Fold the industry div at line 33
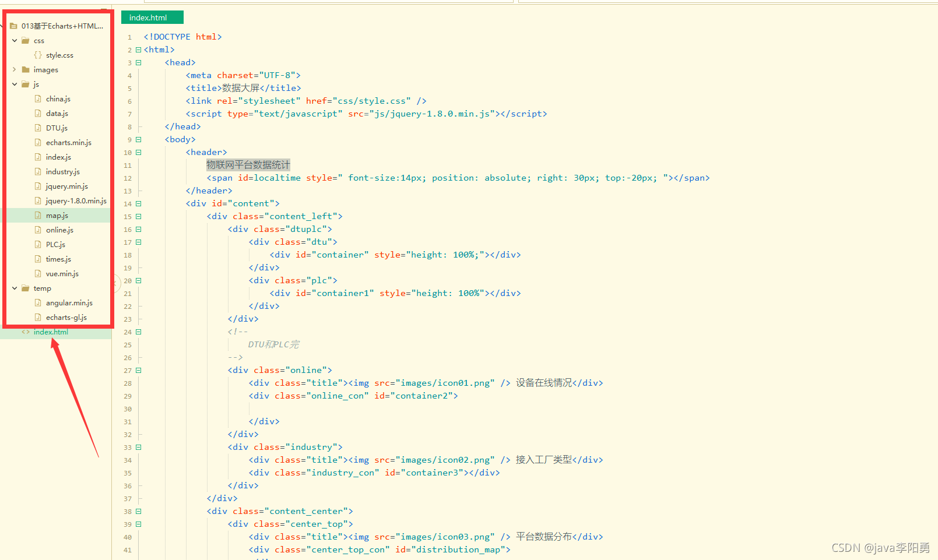Viewport: 938px width, 560px height. [x=139, y=448]
